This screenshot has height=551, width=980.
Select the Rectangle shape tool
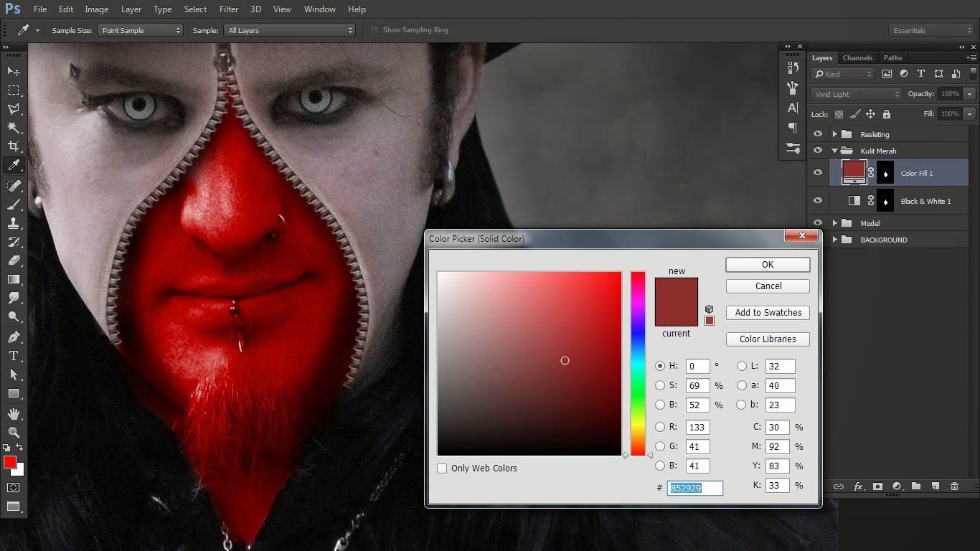tap(14, 393)
